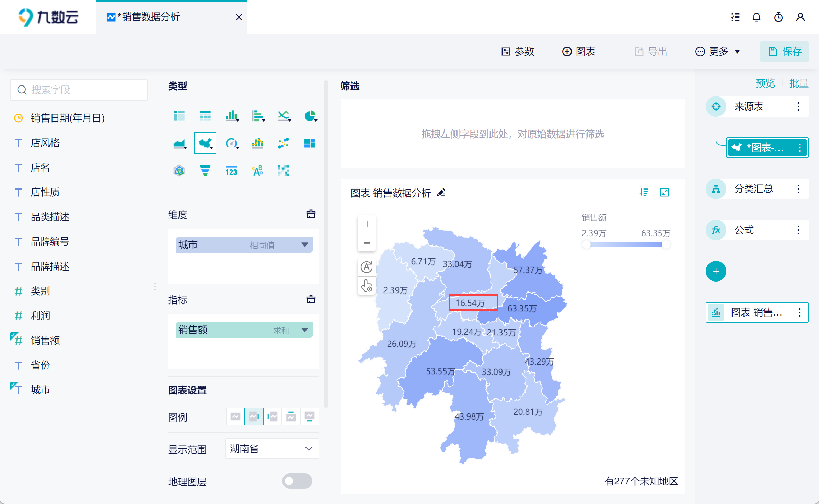This screenshot has width=819, height=504.
Task: Open the 销售额 aggregation dropdown arrow
Action: click(304, 330)
